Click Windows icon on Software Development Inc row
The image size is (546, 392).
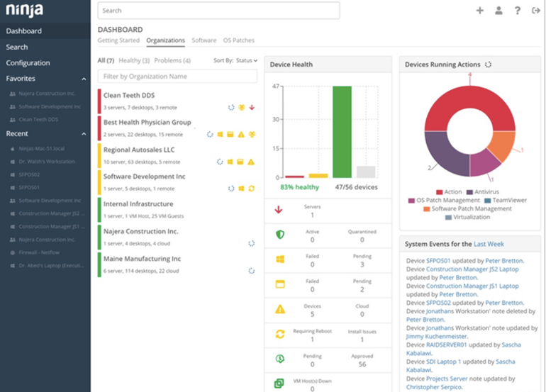(241, 189)
